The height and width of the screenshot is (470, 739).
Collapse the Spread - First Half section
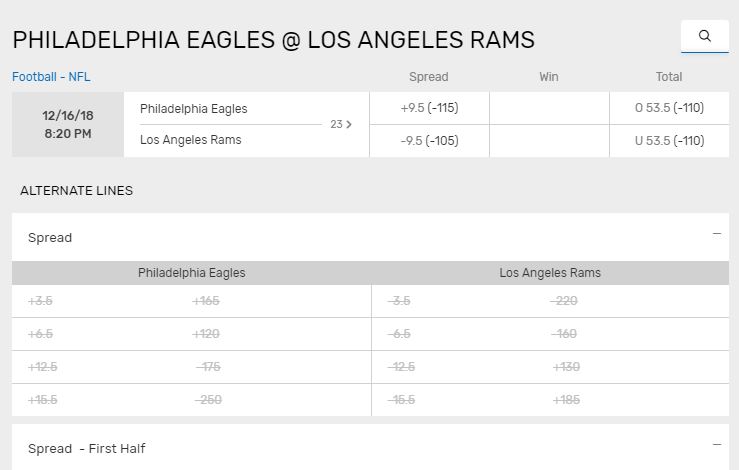[717, 445]
